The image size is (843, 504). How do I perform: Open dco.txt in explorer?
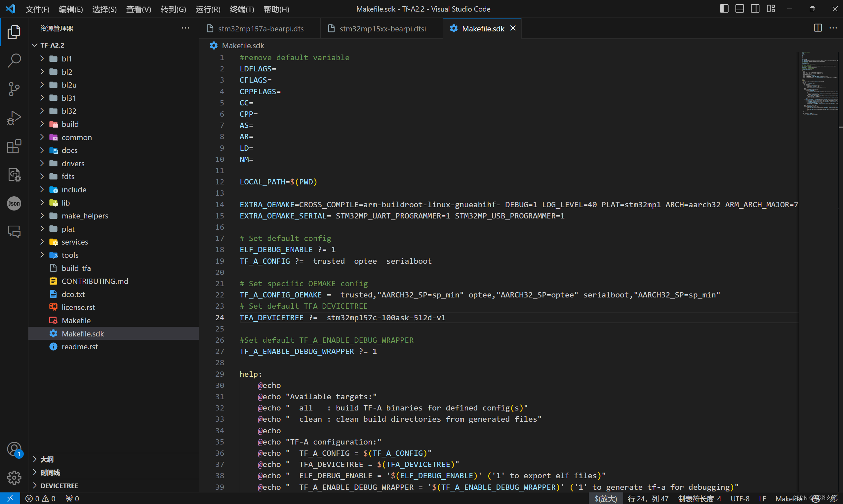(x=113, y=294)
